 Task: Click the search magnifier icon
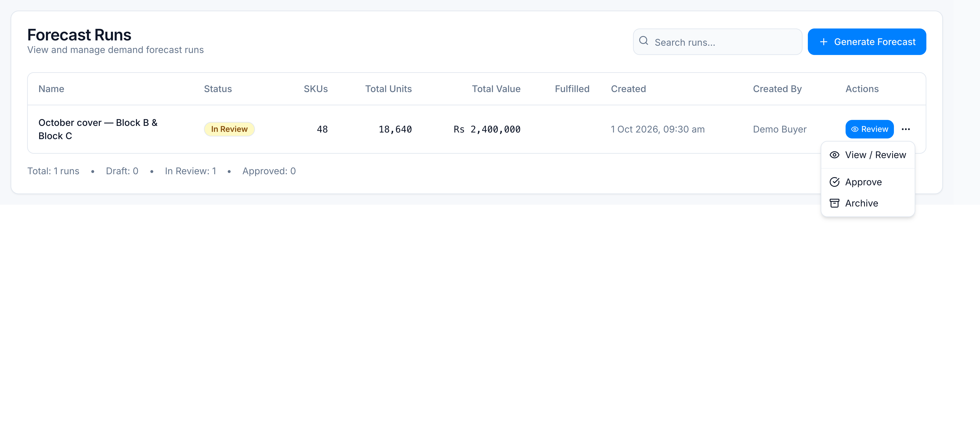point(643,41)
